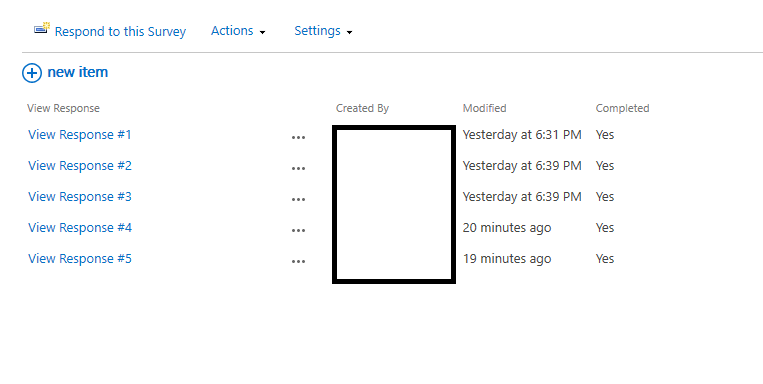763x384 pixels.
Task: Click Modified time for Response #3
Action: pos(522,197)
